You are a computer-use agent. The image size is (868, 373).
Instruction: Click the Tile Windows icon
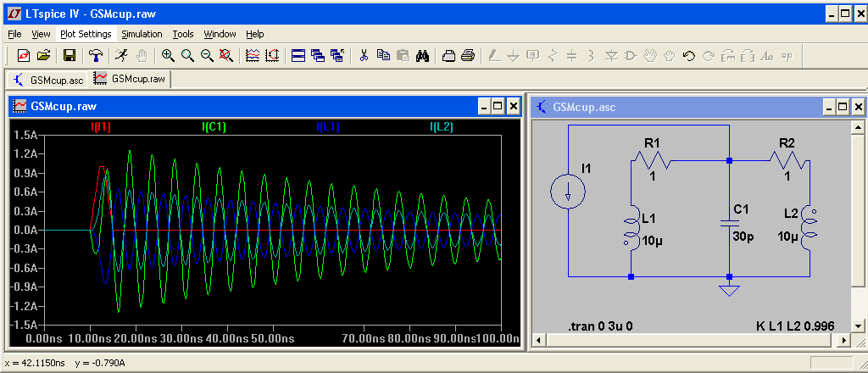coord(298,56)
